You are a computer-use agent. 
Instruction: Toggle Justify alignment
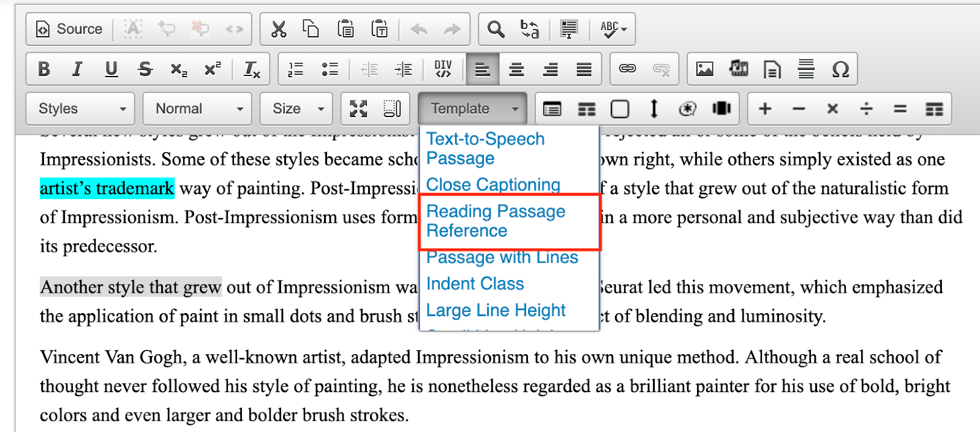click(584, 69)
